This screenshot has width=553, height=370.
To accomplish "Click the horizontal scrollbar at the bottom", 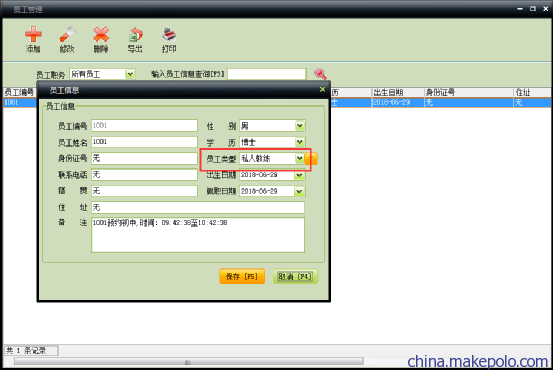I will pyautogui.click(x=189, y=361).
